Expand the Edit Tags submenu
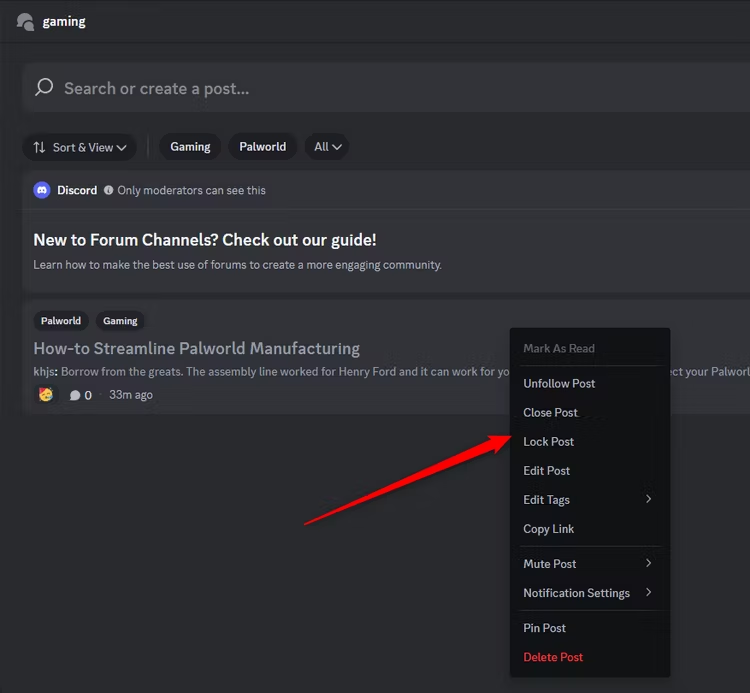 (588, 500)
